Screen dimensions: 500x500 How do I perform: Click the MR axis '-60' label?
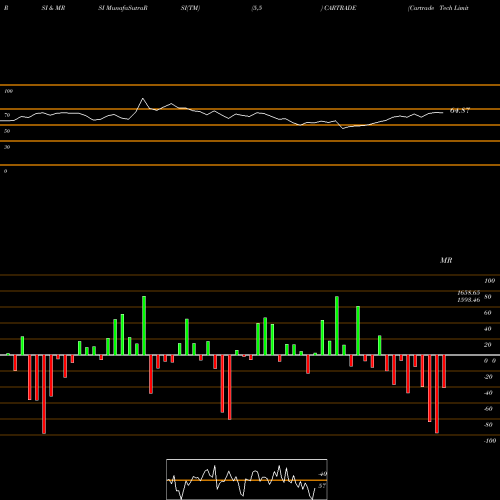point(488,409)
